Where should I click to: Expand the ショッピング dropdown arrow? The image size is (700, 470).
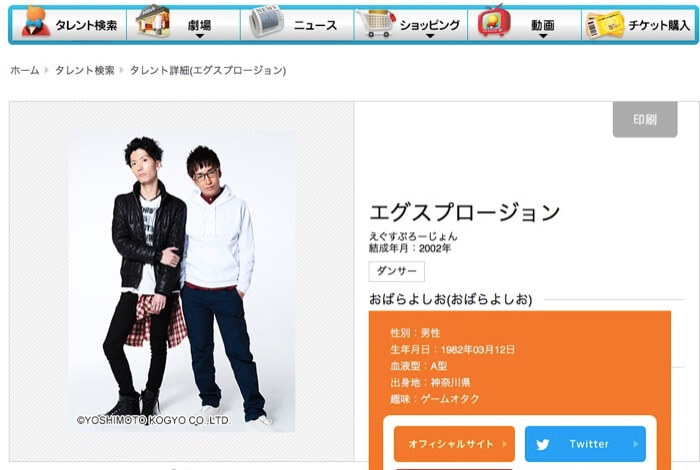click(x=429, y=36)
